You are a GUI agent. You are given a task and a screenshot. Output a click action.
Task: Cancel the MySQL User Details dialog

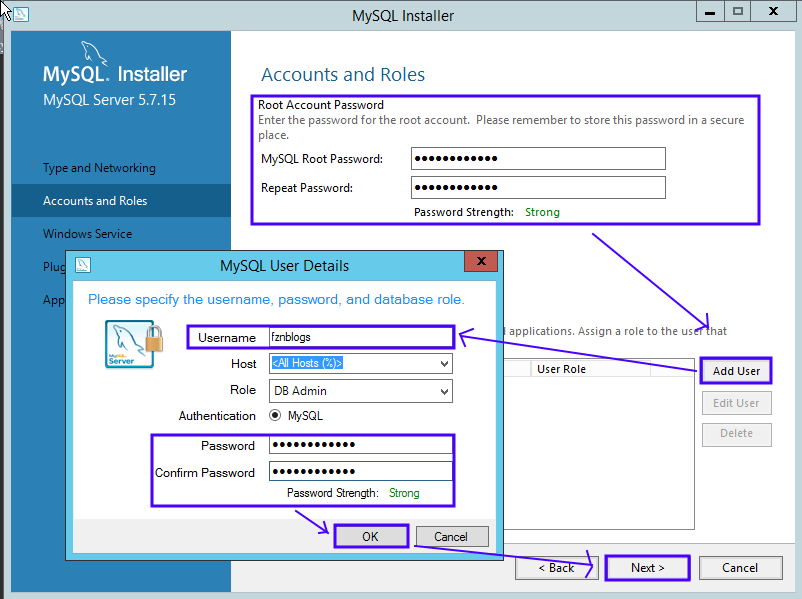452,537
